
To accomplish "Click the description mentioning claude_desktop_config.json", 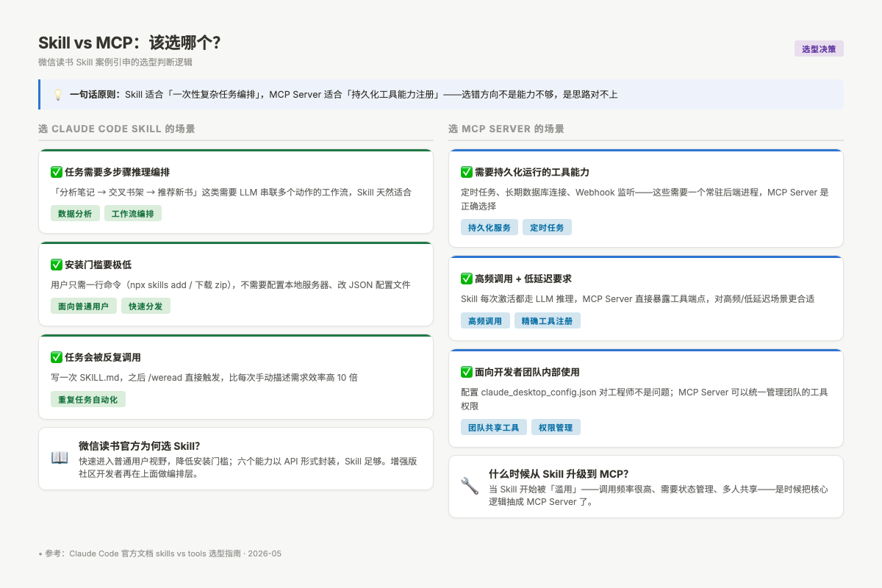I will (x=645, y=399).
